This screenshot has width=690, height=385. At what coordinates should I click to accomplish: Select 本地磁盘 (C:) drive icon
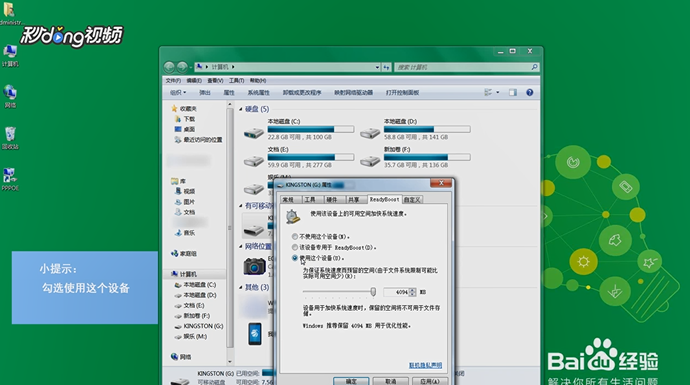[x=253, y=132]
